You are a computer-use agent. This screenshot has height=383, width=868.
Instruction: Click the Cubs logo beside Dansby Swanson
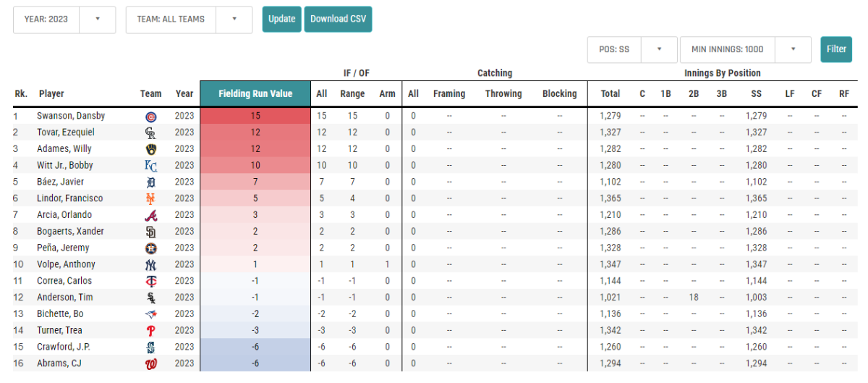pos(150,116)
